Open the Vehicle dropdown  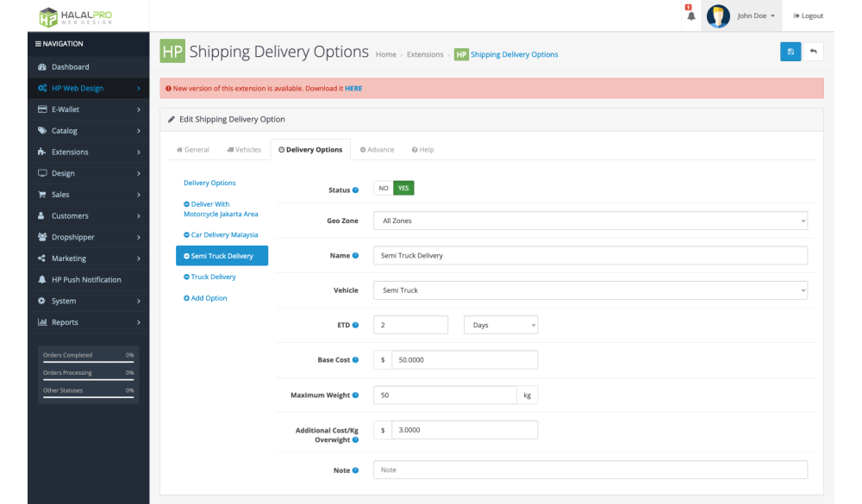click(590, 290)
